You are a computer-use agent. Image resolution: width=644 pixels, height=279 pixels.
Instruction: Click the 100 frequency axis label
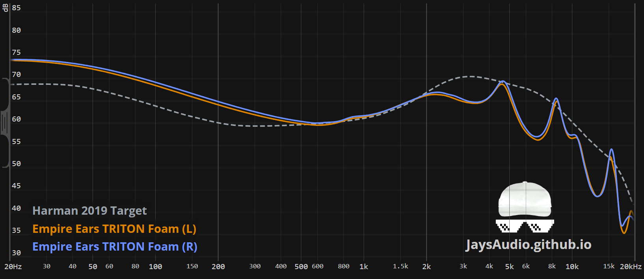[x=155, y=267]
